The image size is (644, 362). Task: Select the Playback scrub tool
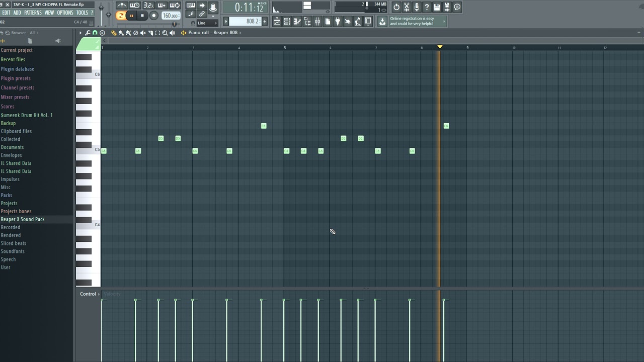(172, 33)
